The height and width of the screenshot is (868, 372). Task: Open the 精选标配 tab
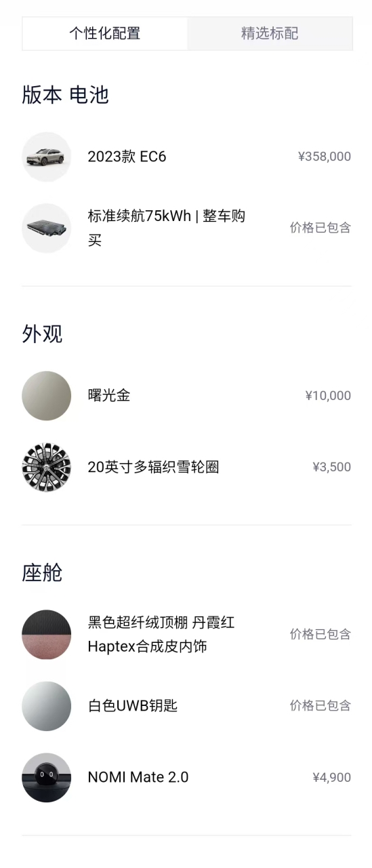[x=270, y=33]
